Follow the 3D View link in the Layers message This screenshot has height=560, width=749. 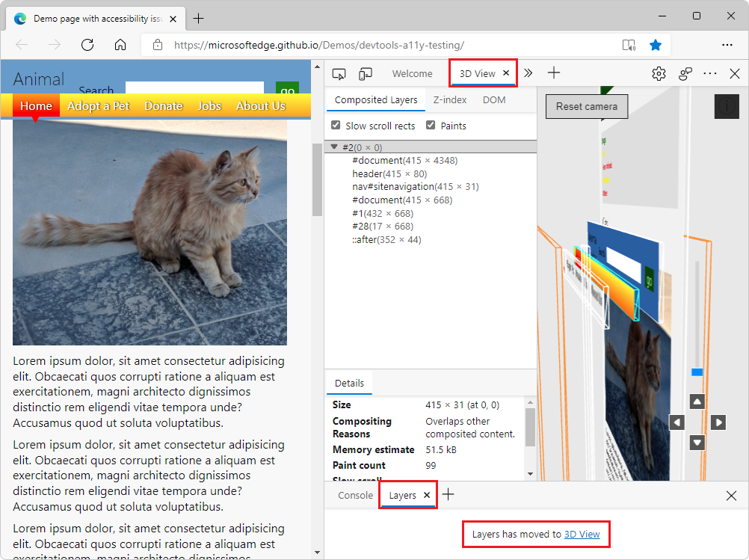tap(584, 534)
